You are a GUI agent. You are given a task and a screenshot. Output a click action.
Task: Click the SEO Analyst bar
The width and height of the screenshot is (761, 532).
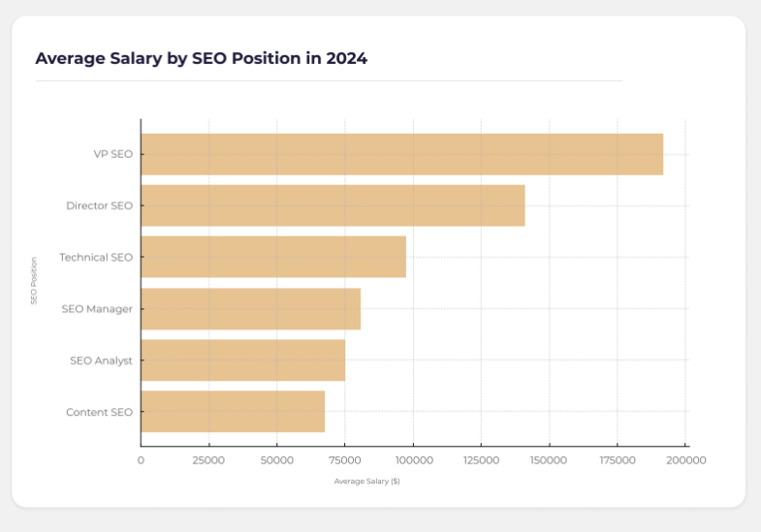[x=242, y=360]
